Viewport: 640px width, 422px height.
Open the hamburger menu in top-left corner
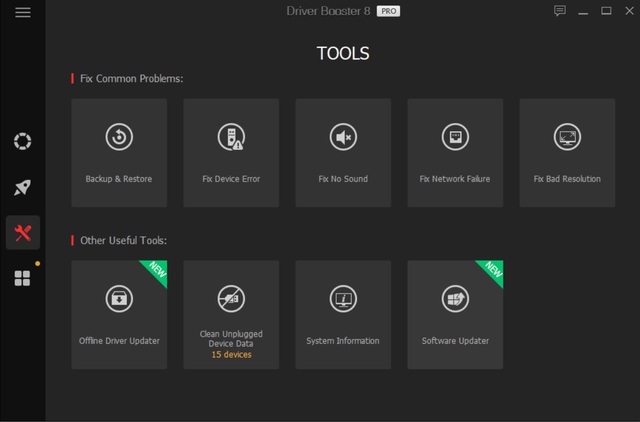point(23,12)
